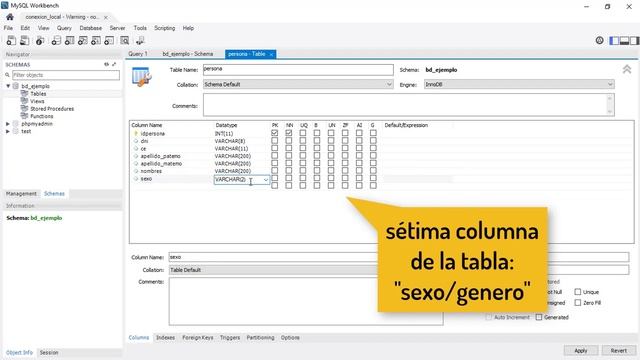
Task: Switch to bd_ejemplo - Schema tab
Action: tap(188, 54)
